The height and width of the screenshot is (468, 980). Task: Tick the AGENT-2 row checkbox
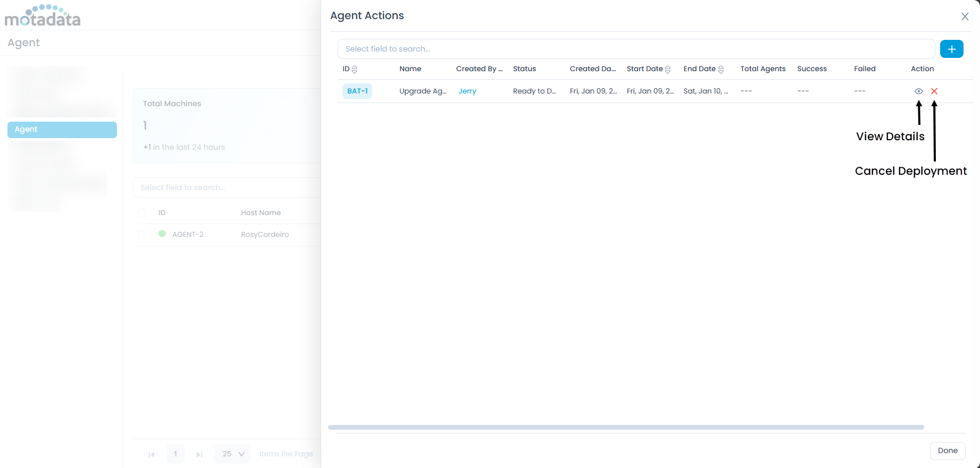click(142, 235)
